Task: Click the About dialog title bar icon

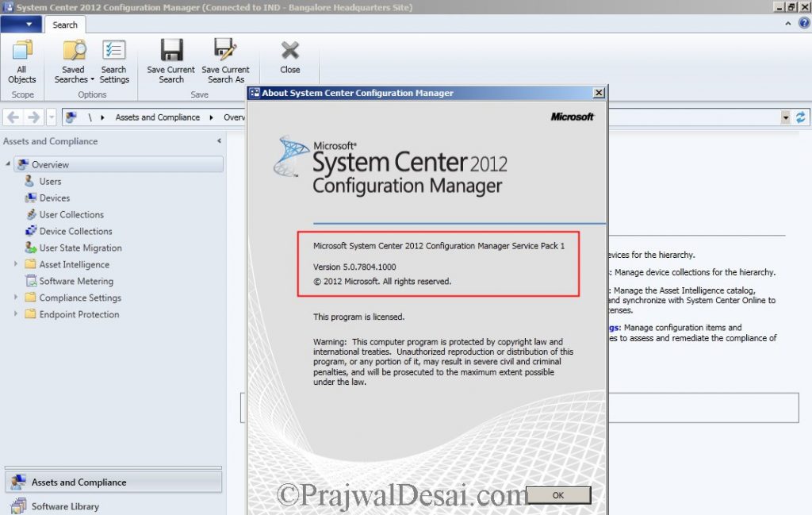Action: (255, 93)
